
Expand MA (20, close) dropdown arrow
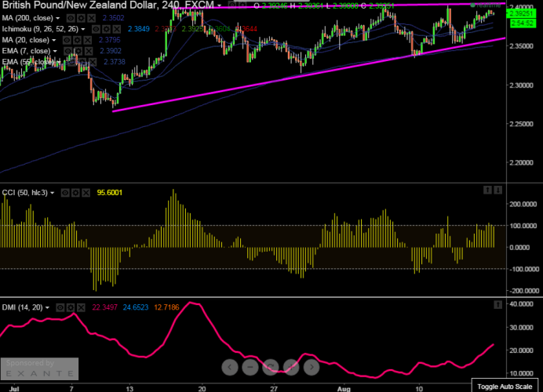54,41
